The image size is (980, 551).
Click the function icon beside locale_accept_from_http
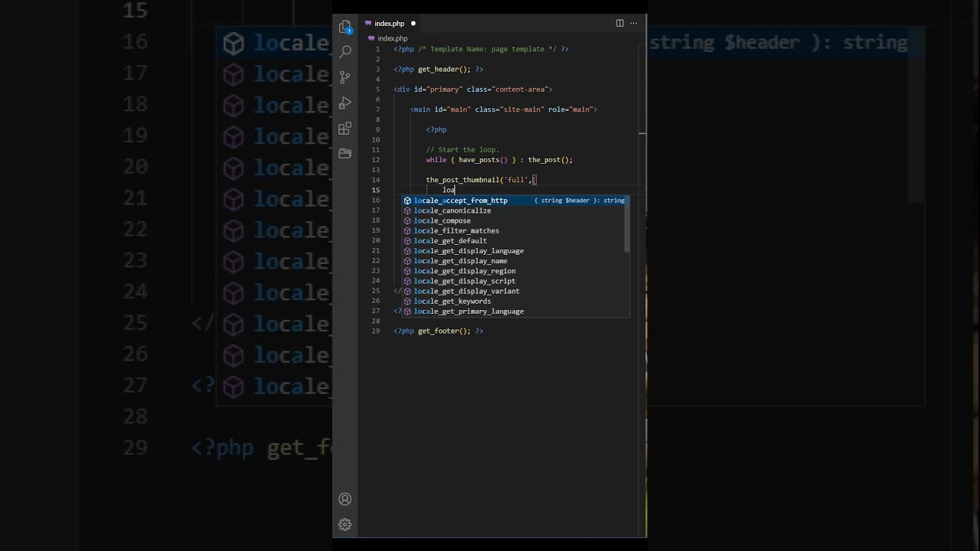click(407, 201)
